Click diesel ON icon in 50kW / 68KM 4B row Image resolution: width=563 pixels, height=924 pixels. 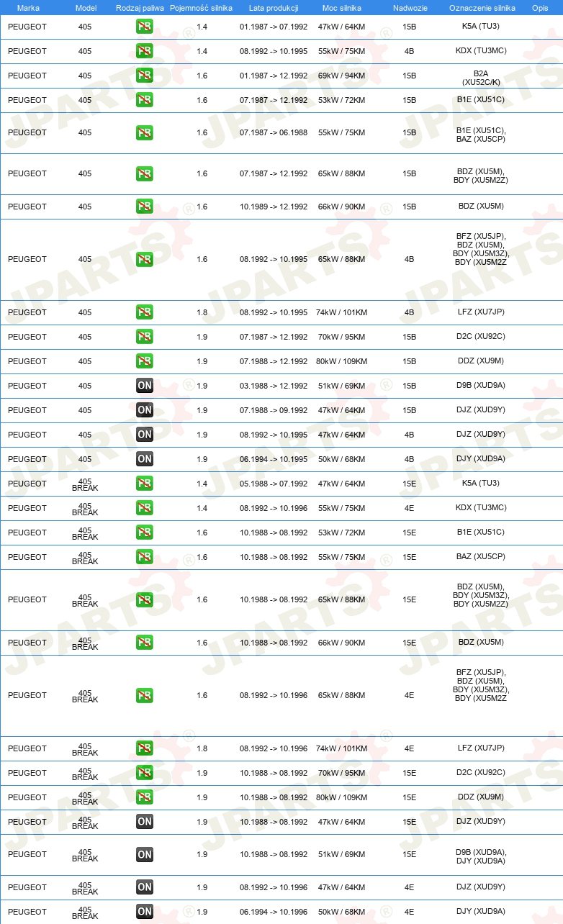[144, 459]
